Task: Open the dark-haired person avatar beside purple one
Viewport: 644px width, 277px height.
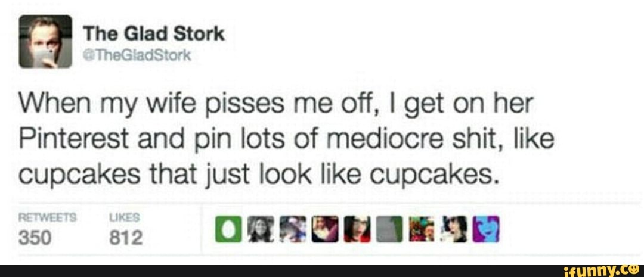Action: (x=454, y=229)
